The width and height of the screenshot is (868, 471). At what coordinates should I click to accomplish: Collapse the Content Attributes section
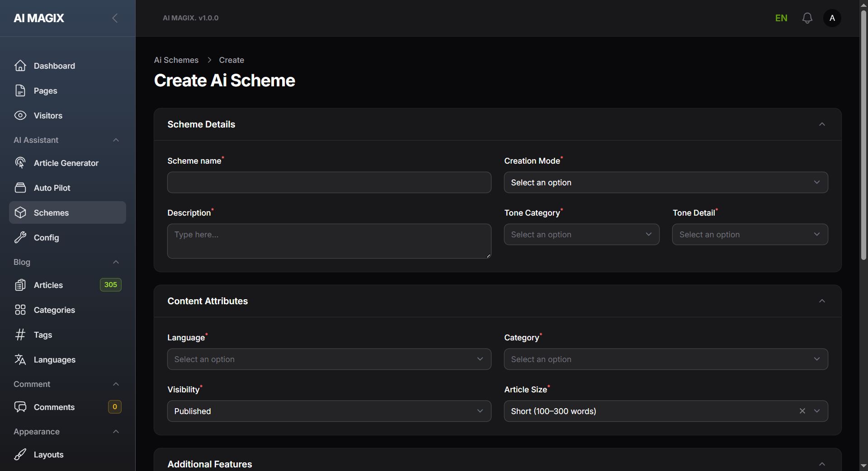[x=822, y=301]
